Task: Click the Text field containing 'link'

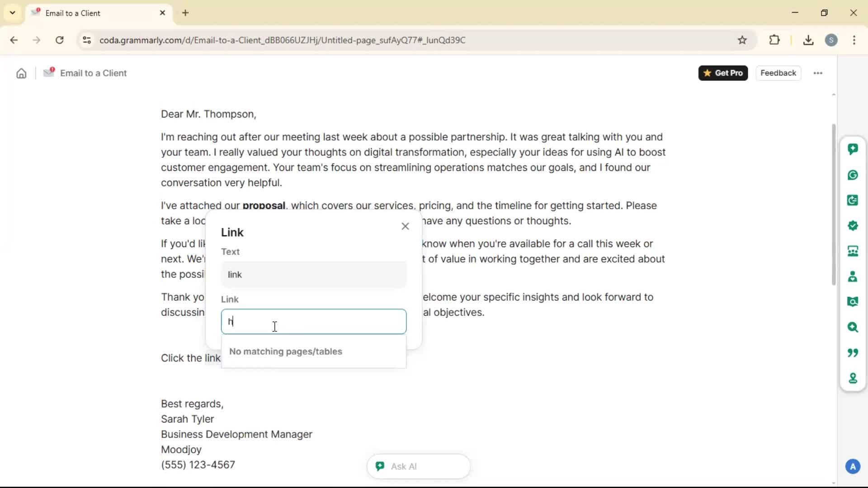Action: pos(313,275)
